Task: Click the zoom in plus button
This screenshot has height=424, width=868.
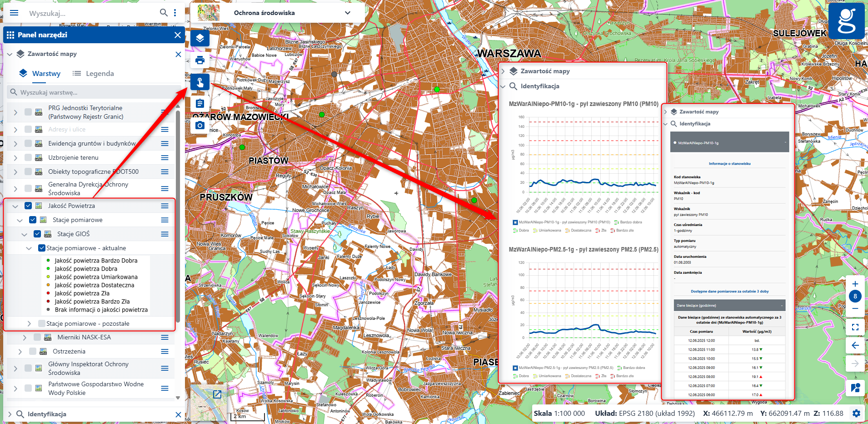Action: (x=855, y=284)
